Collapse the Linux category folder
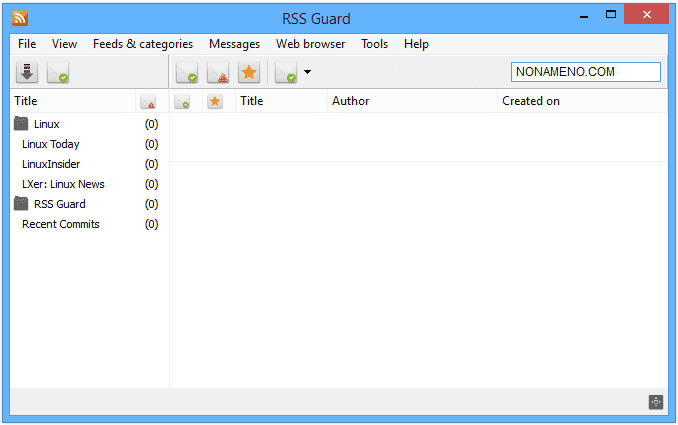Screen dimensions: 678x425 point(21,124)
